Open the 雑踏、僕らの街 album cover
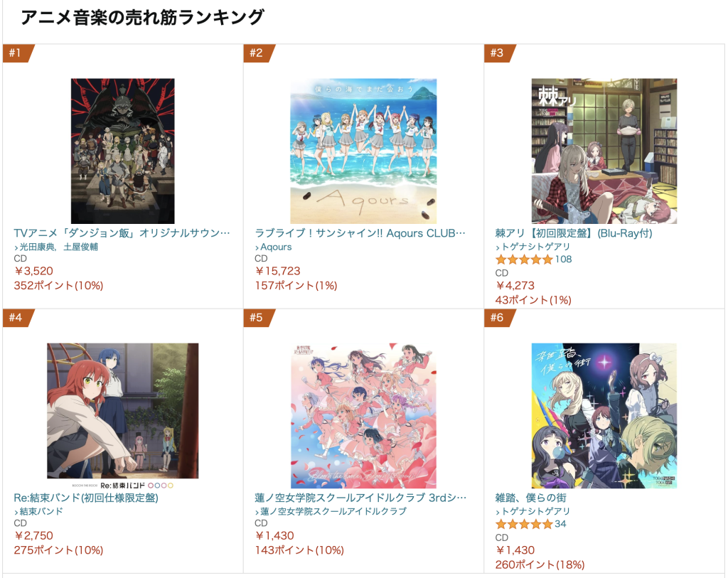Viewport: 728px width, 578px height. 604,415
